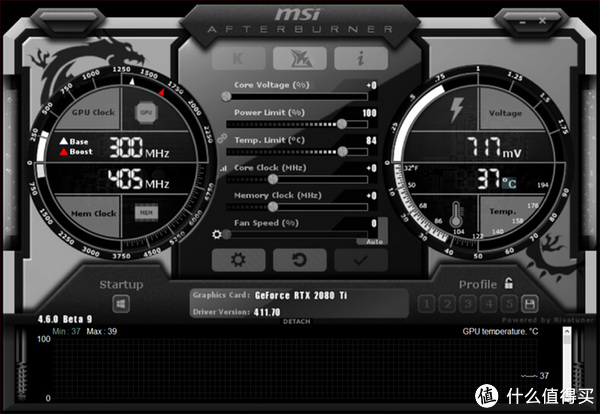Select profile slot 3
The height and width of the screenshot is (414, 600).
tap(467, 304)
